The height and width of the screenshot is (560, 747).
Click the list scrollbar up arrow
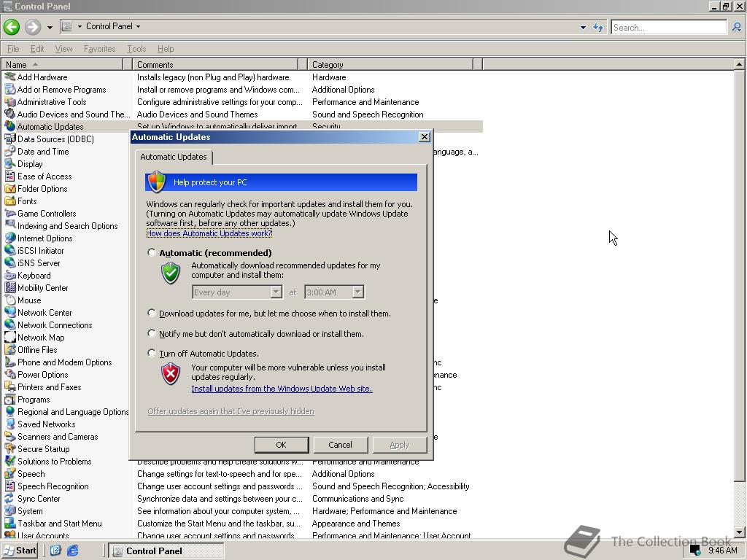(x=740, y=64)
